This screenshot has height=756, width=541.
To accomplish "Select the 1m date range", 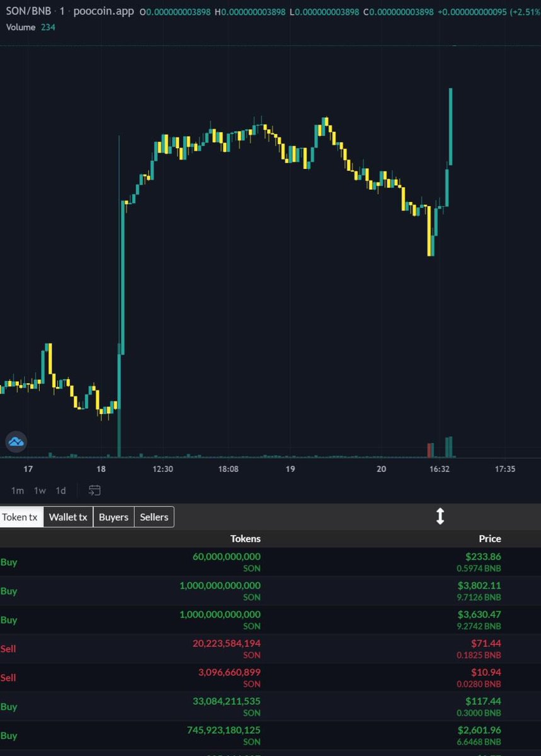I will [x=18, y=490].
